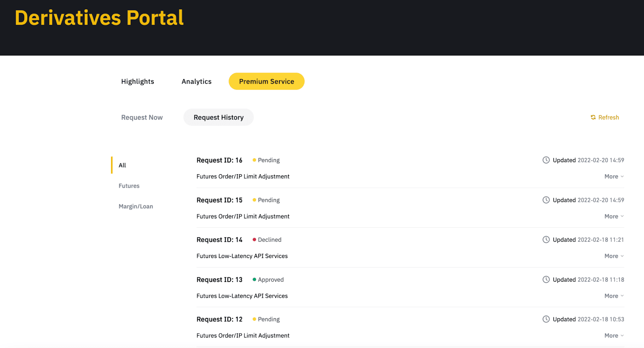Click Futures Order/IP Limit Adjustment under Request 12
This screenshot has height=348, width=644.
[x=243, y=336]
